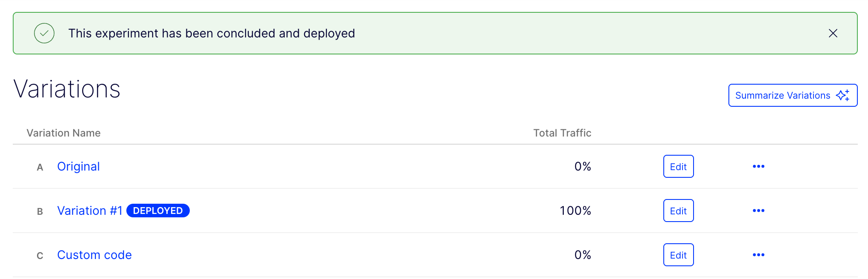
Task: Open the actions dropdown on the Custom code row
Action: point(759,255)
